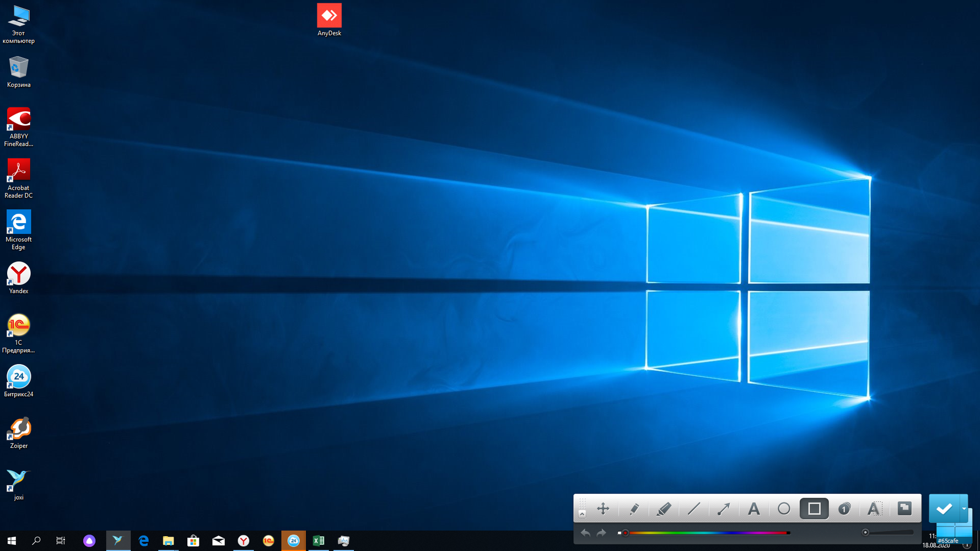Click the blue checkmark to finish the screenshot
Image resolution: width=980 pixels, height=551 pixels.
pyautogui.click(x=944, y=509)
